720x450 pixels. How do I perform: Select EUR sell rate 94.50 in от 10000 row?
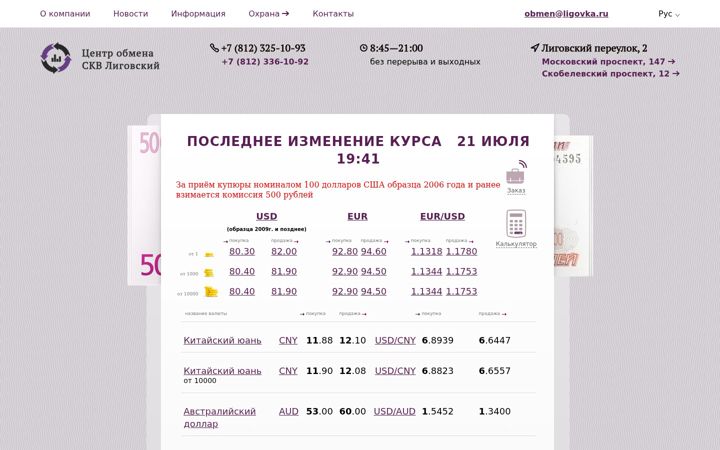(x=373, y=292)
